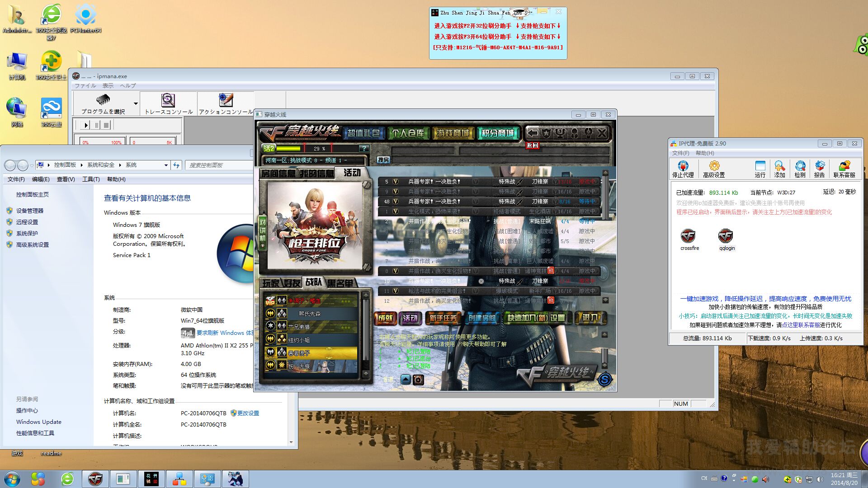Image resolution: width=868 pixels, height=488 pixels.
Task: Open the 积分商城 points mall tab
Action: tap(497, 133)
